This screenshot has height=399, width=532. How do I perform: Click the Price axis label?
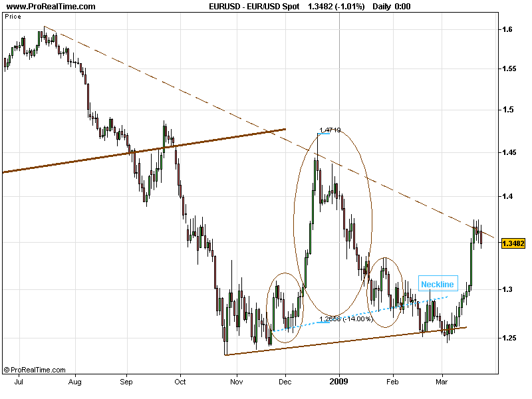coord(13,16)
